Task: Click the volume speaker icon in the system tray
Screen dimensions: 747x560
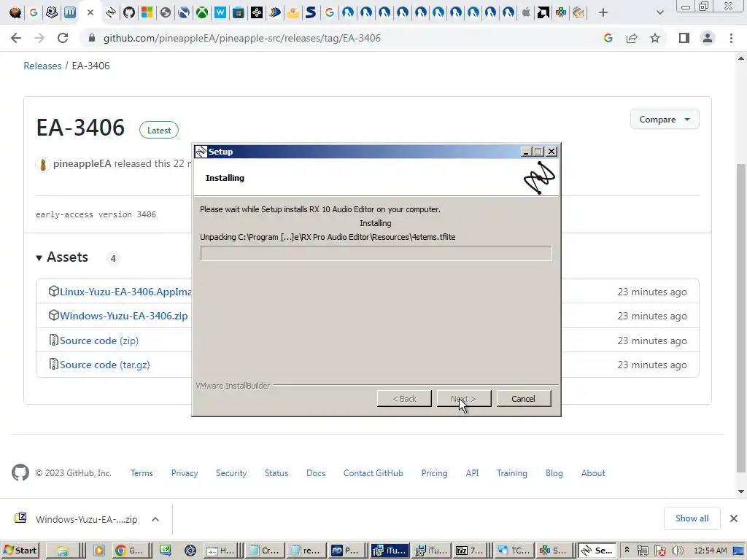Action: 678,551
